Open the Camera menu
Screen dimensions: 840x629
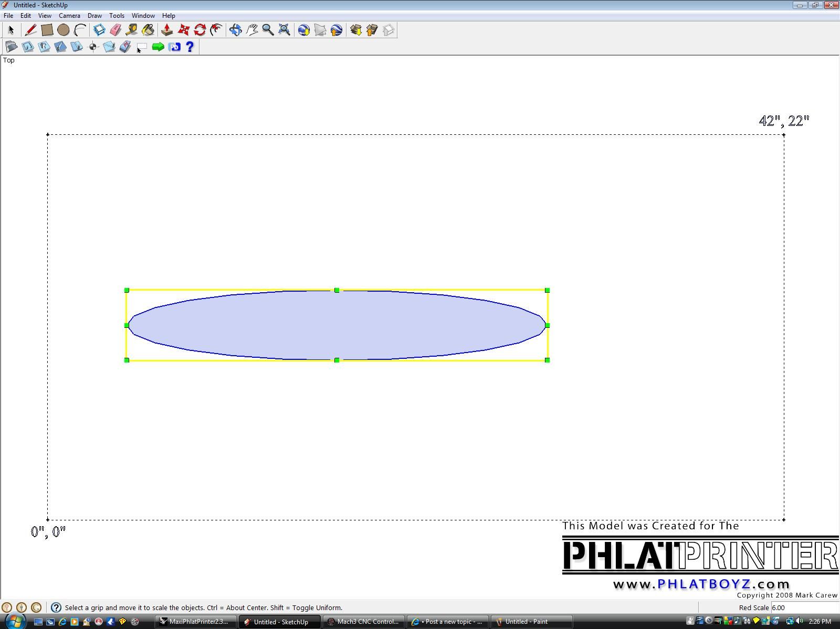[69, 16]
